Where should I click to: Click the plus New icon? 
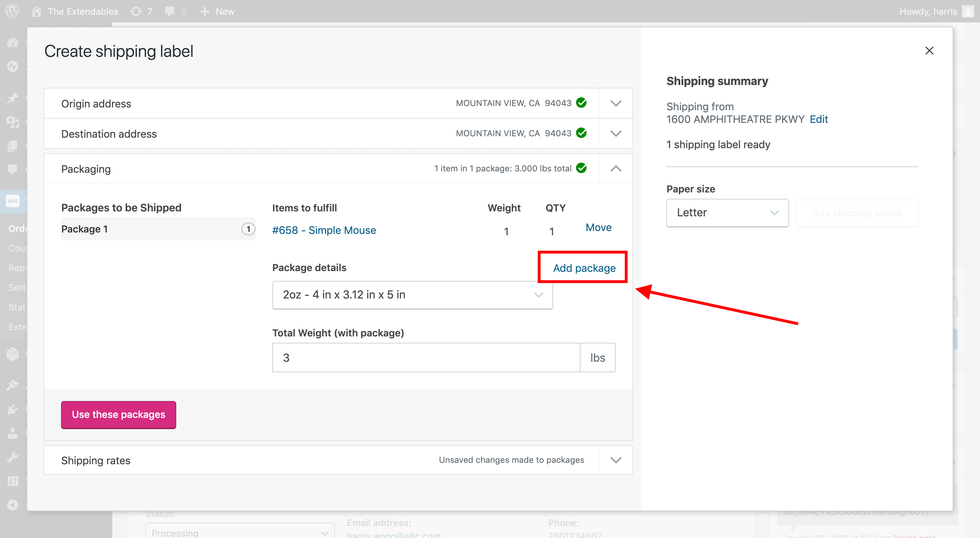point(205,12)
